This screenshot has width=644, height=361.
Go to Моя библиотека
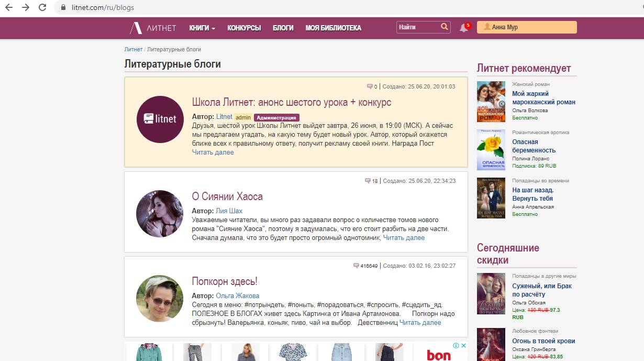click(x=333, y=28)
